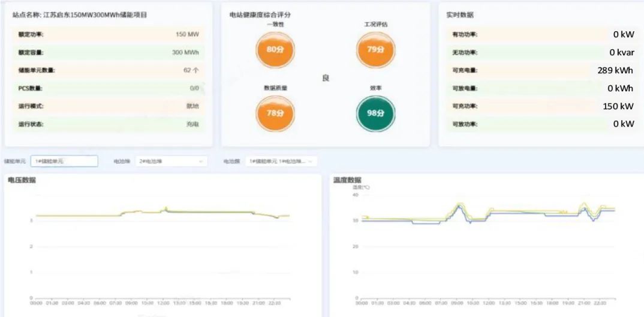Click the 电压数据 chart title
644x317 pixels.
pos(22,180)
